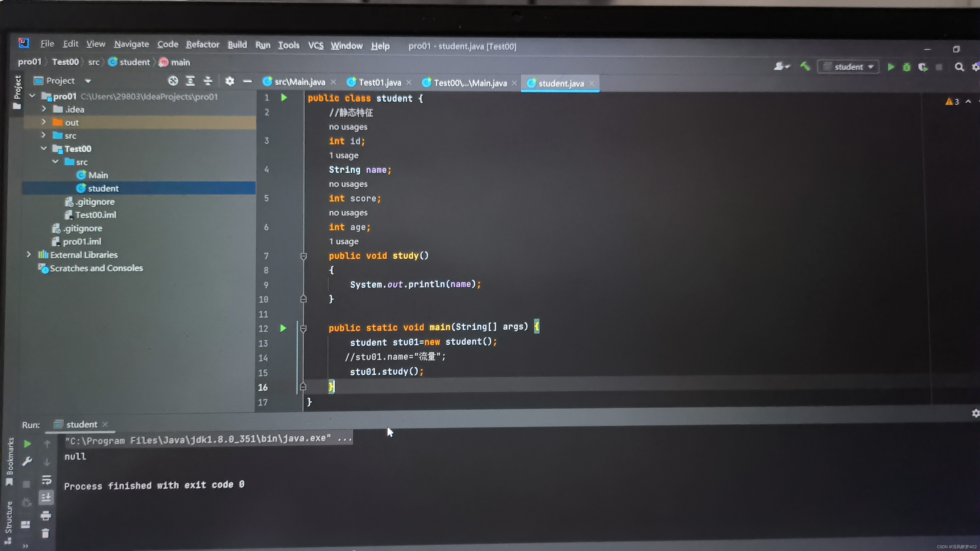
Task: Click the '1 usage' hint above String name
Action: pos(344,156)
